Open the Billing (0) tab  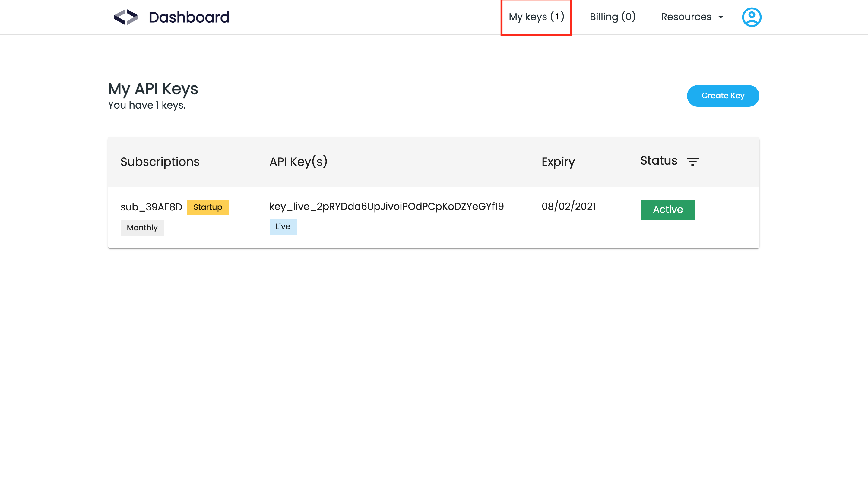coord(612,17)
